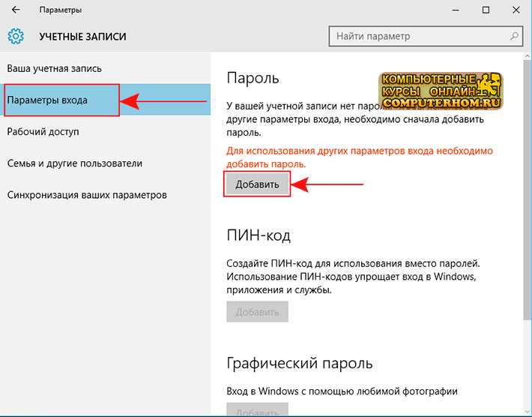Minimize the Параметры window
This screenshot has width=532, height=417.
point(456,10)
